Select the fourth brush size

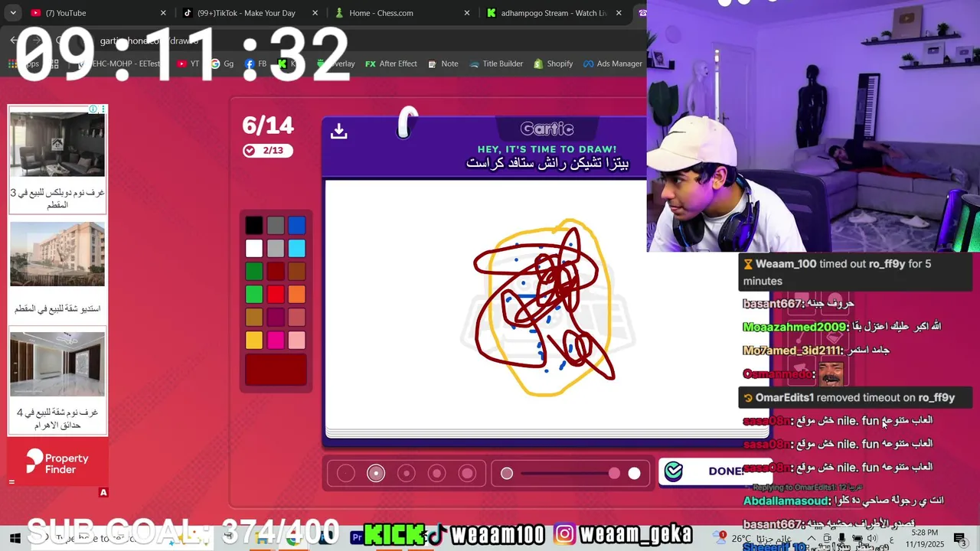(x=436, y=474)
